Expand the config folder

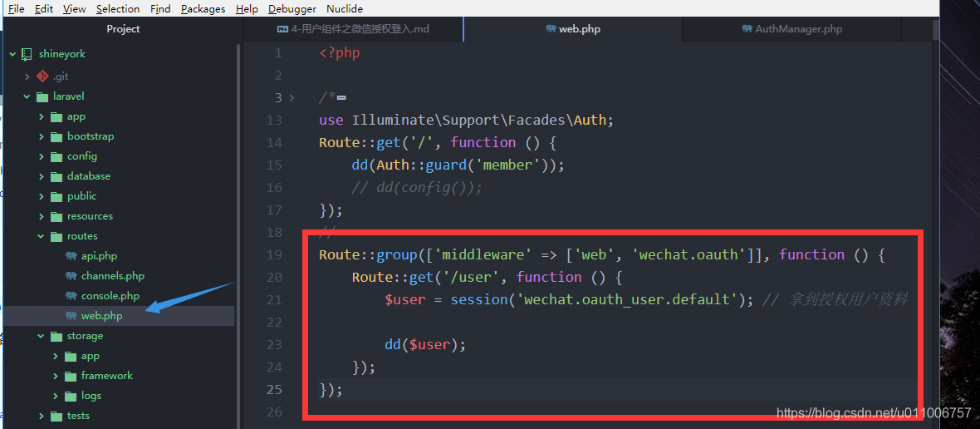point(42,156)
